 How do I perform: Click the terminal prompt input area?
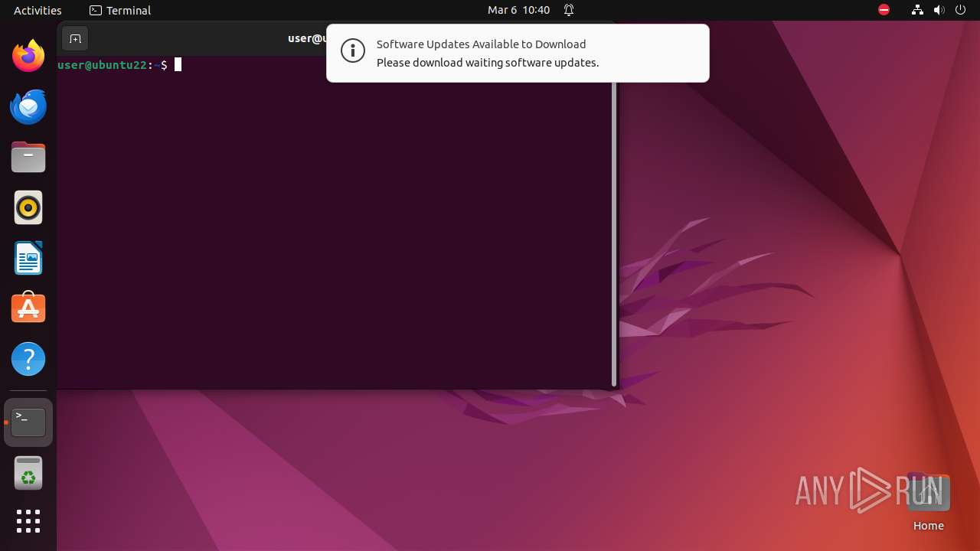coord(334,222)
